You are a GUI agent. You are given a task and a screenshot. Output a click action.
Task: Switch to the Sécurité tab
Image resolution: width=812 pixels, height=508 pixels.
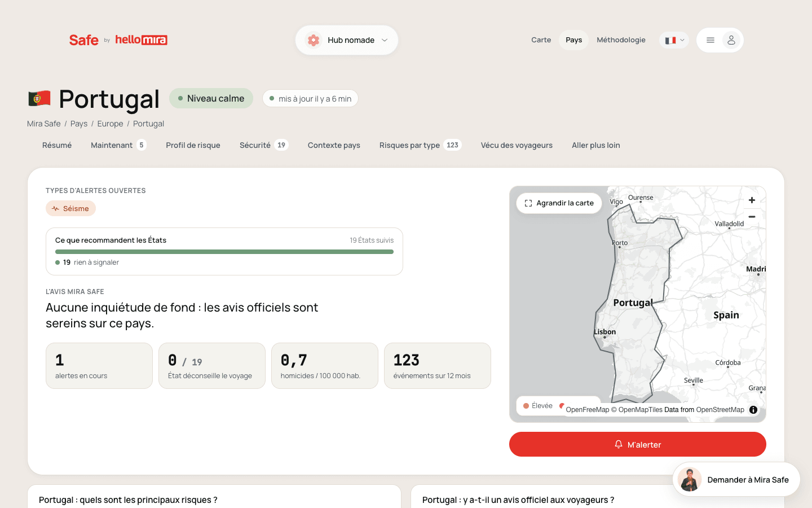pyautogui.click(x=264, y=145)
